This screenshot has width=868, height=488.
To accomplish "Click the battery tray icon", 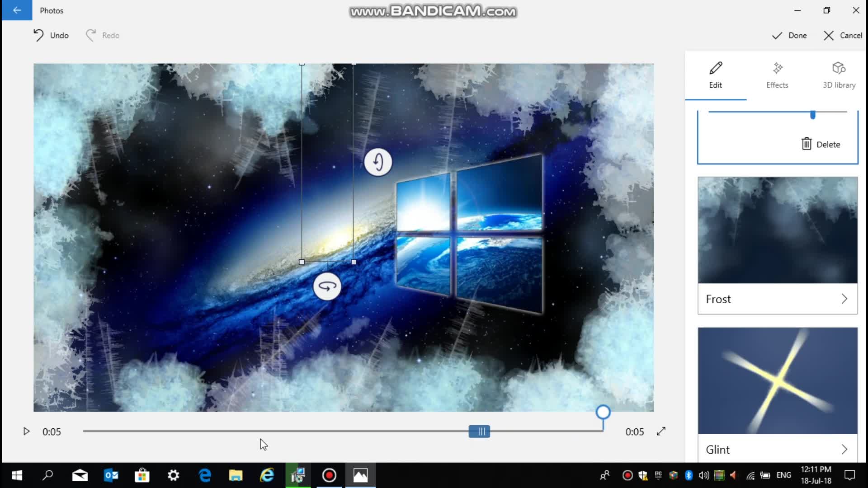I will click(765, 475).
